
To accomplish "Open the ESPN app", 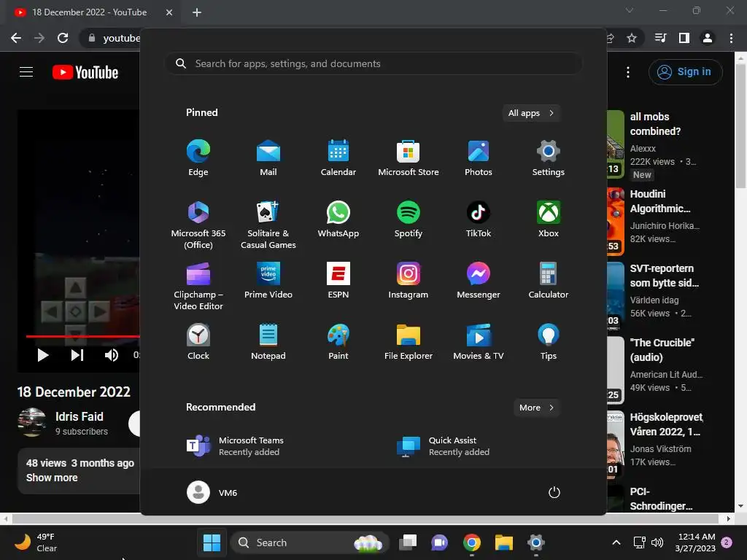I will [338, 281].
